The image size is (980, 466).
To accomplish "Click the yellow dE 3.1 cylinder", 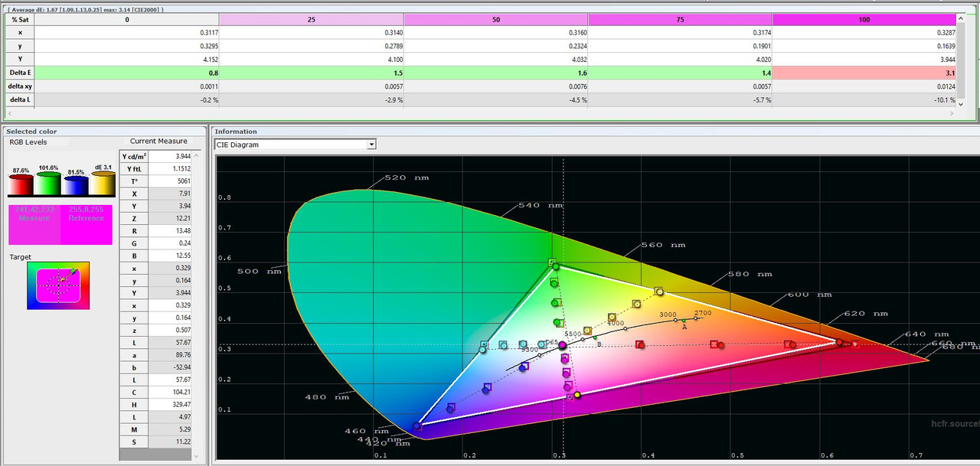I will 102,184.
